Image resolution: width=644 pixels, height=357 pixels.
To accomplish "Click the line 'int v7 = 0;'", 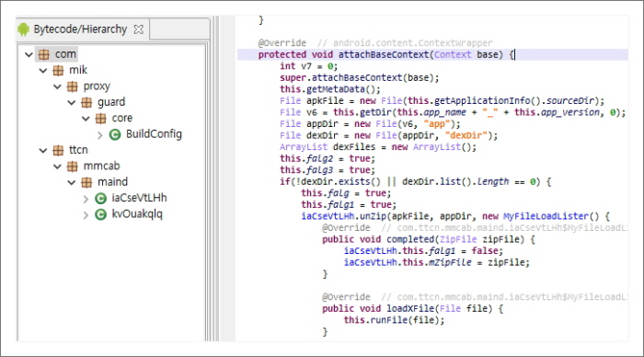I will (x=309, y=66).
